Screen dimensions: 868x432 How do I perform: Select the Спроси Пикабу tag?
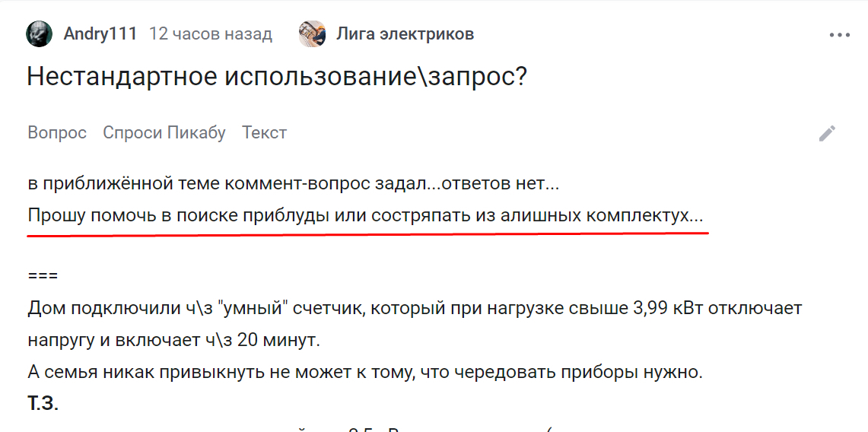click(164, 132)
